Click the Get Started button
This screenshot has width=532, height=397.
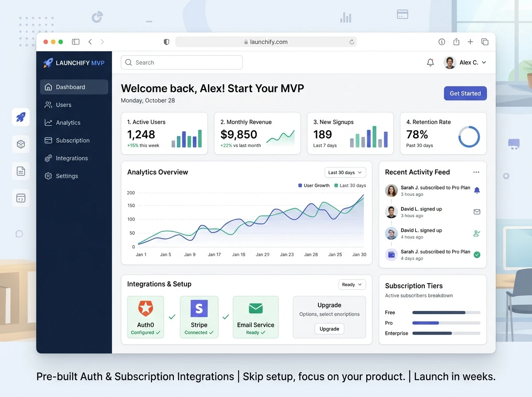pyautogui.click(x=465, y=93)
